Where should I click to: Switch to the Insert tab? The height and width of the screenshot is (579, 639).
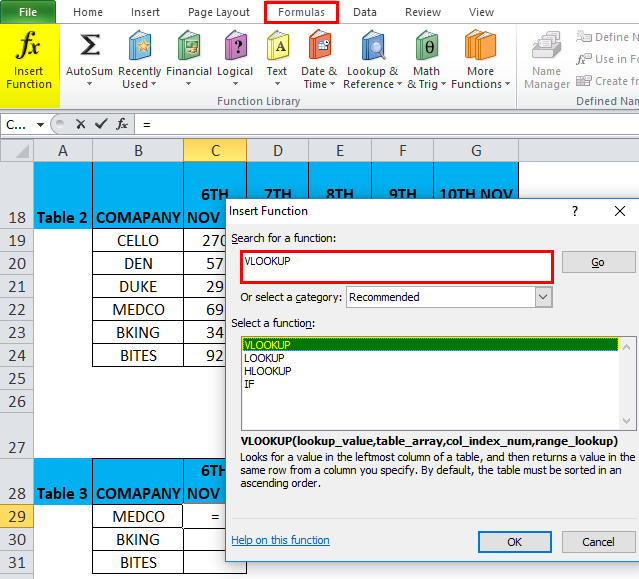(145, 12)
